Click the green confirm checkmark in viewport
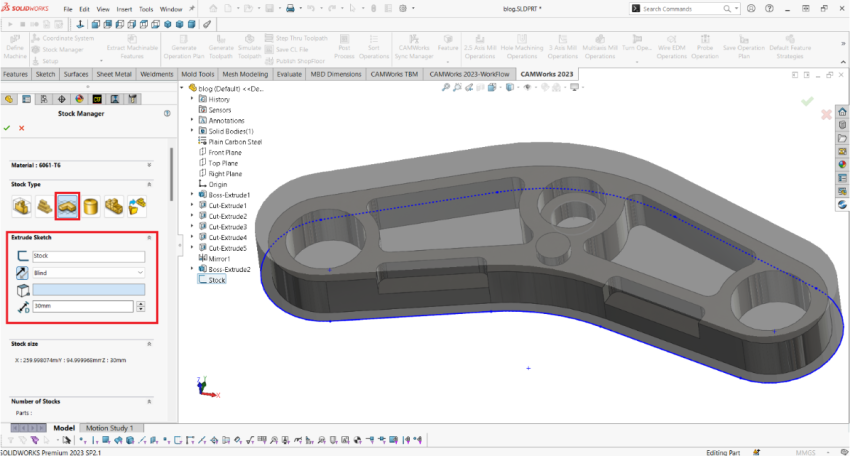850x456 pixels. coord(807,102)
